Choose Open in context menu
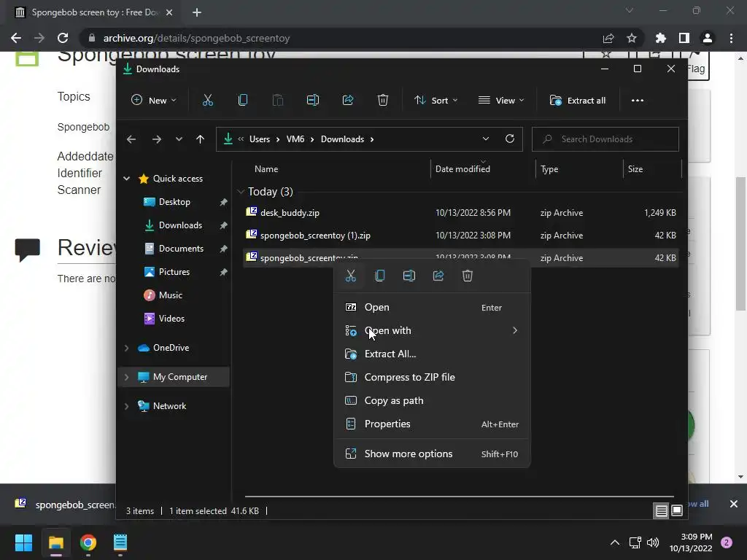Image resolution: width=747 pixels, height=560 pixels. [x=433, y=308]
